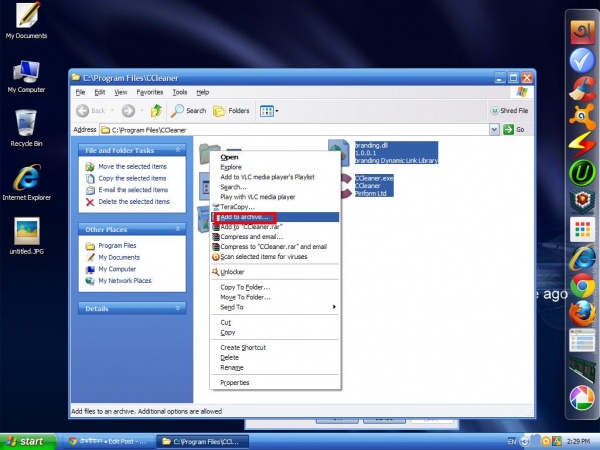This screenshot has height=450, width=600.
Task: Open the address bar dropdown arrow
Action: point(494,130)
